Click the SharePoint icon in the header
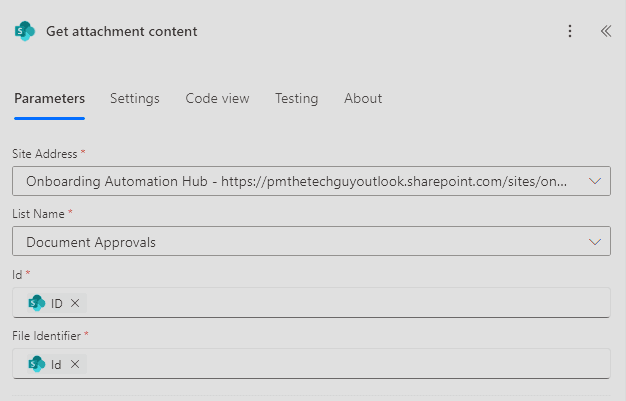The image size is (626, 401). [x=24, y=31]
